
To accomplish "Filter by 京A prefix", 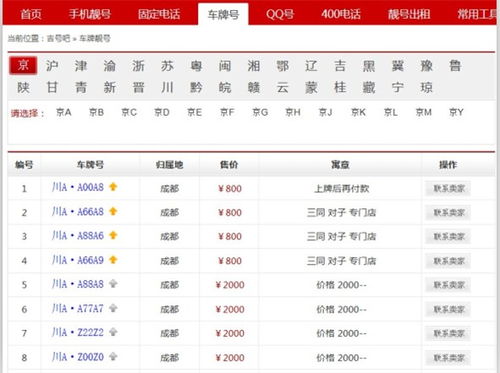I will pyautogui.click(x=64, y=112).
